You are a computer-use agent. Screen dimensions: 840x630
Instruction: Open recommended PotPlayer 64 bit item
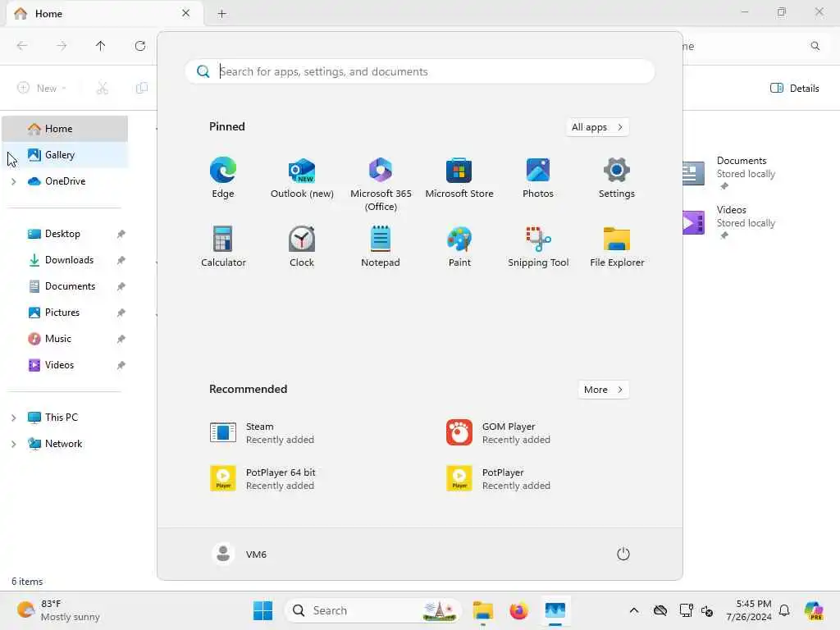(262, 479)
